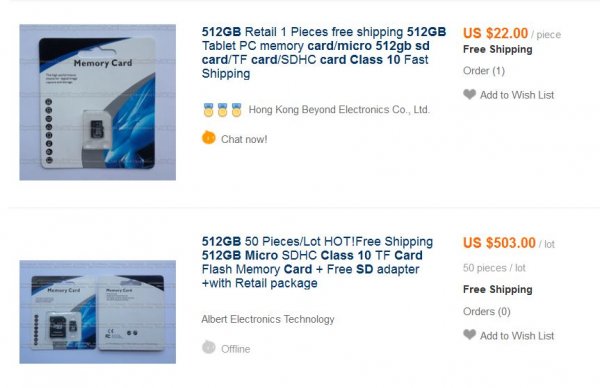Click the US $22.00 price
The height and width of the screenshot is (388, 600).
(x=496, y=33)
